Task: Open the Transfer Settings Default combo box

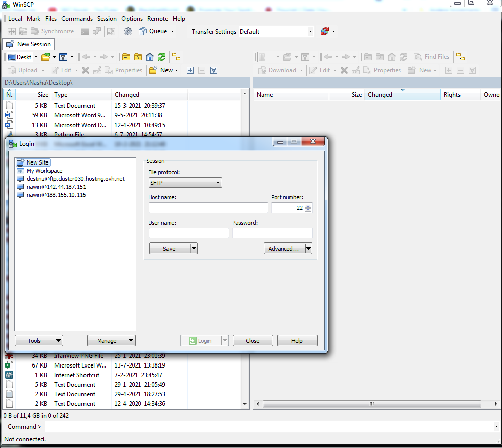Action: point(276,32)
